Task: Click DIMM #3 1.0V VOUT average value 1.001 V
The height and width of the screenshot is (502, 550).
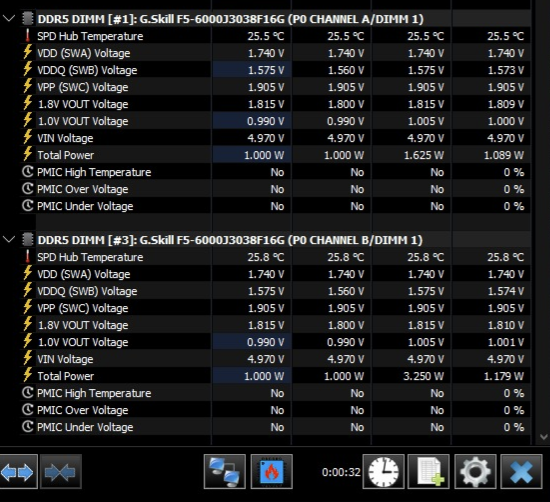Action: [505, 342]
